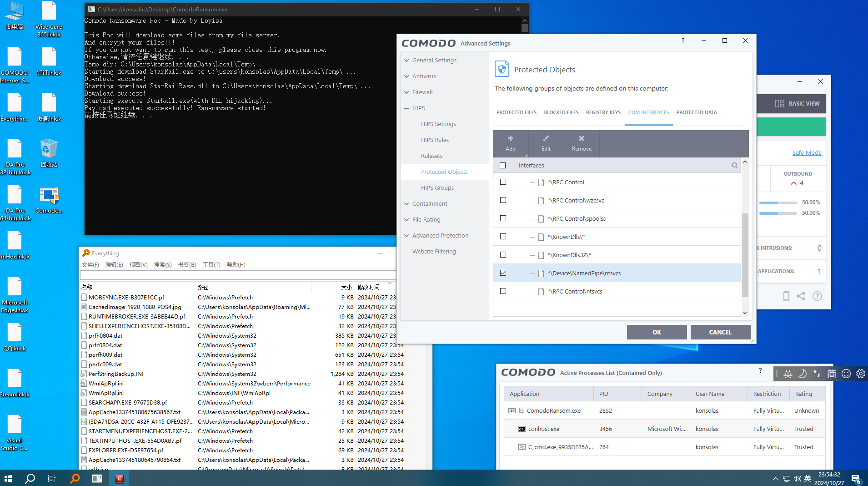The height and width of the screenshot is (486, 868).
Task: Switch to the Protected Files tab
Action: [x=516, y=112]
